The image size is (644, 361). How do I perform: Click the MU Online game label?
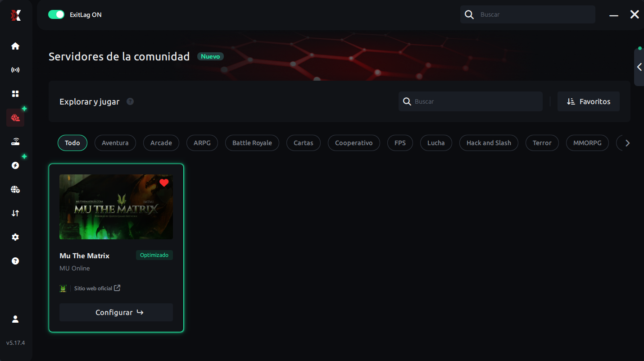click(75, 268)
